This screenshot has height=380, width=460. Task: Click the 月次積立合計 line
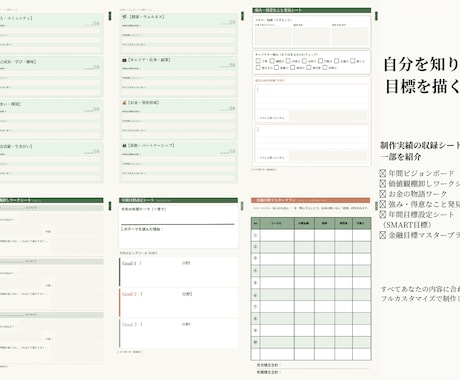click(269, 365)
